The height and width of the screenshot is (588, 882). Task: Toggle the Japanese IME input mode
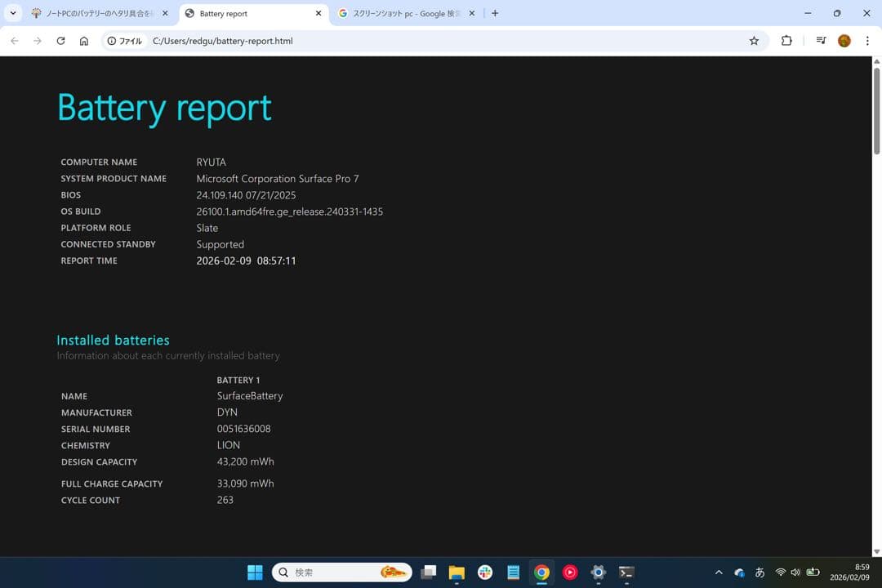(759, 572)
